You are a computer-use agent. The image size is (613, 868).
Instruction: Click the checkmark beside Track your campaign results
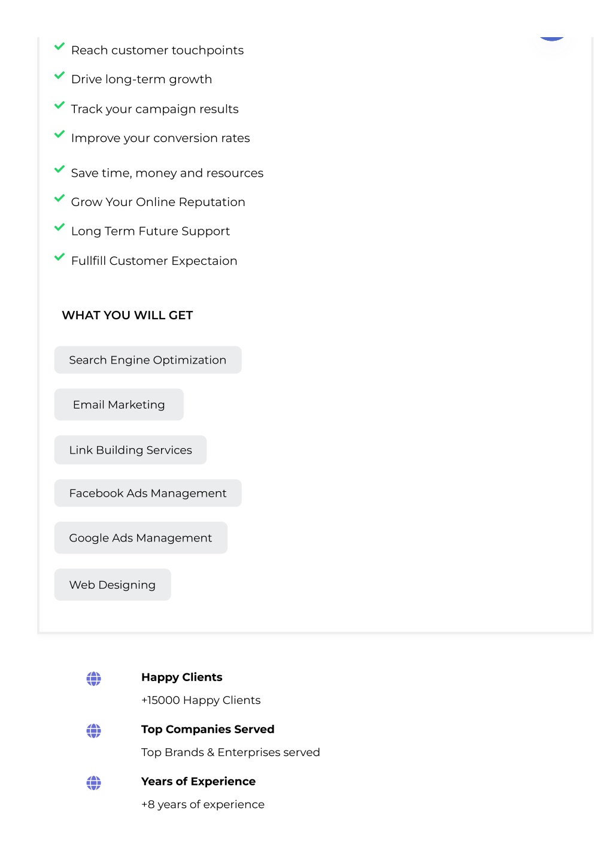tap(59, 105)
